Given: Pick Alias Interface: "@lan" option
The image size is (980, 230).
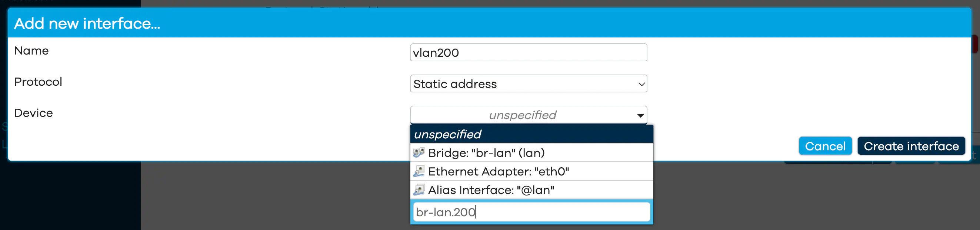Looking at the screenshot, I should tap(531, 190).
